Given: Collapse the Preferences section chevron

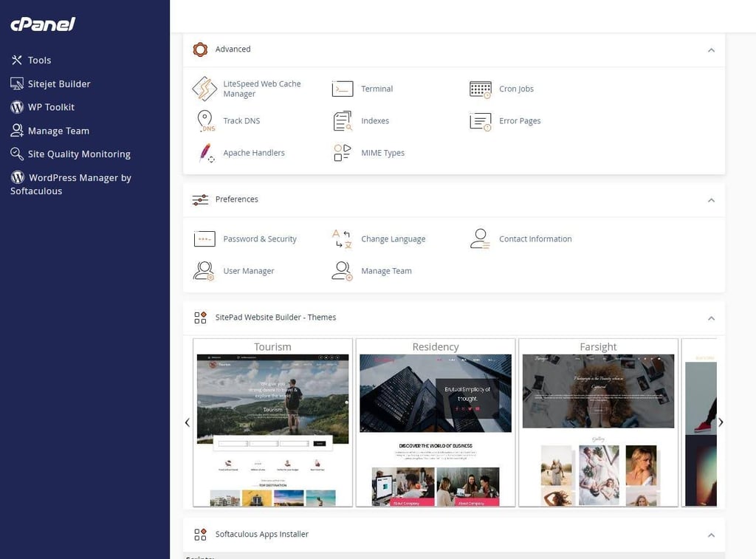Looking at the screenshot, I should tap(711, 200).
